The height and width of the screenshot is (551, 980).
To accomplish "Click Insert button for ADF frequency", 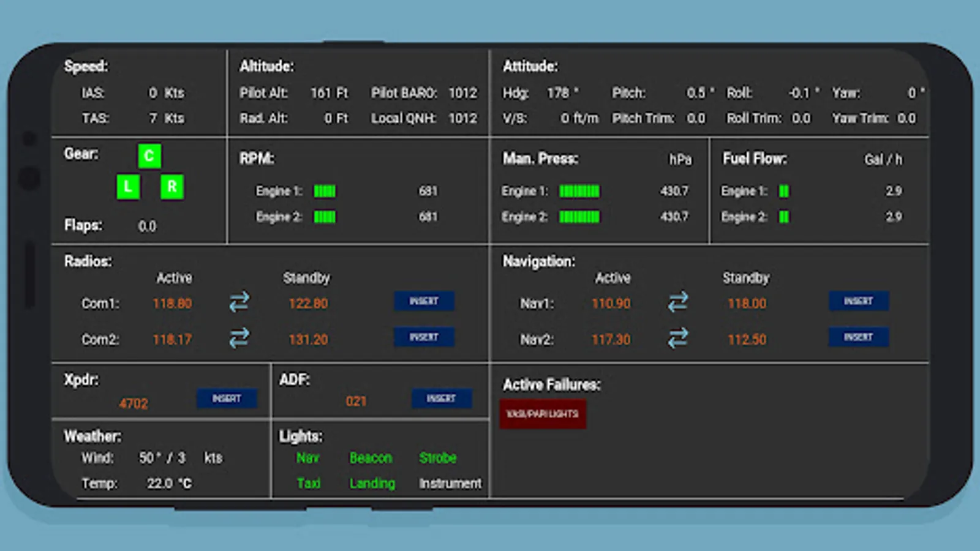I will (442, 399).
